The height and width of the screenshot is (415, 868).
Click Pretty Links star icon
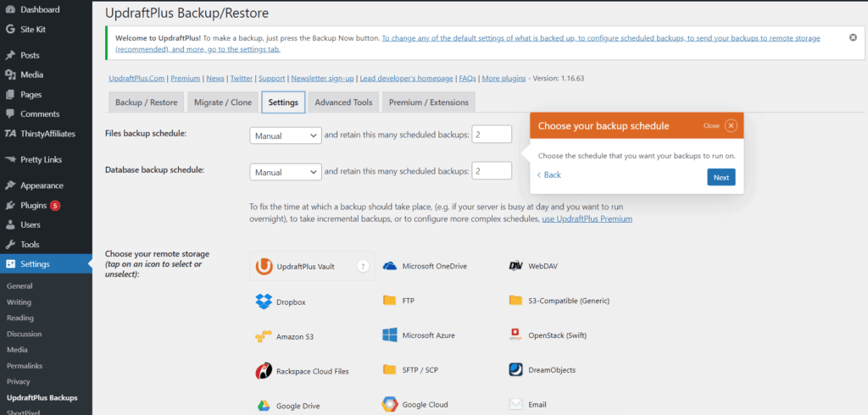[x=10, y=160]
